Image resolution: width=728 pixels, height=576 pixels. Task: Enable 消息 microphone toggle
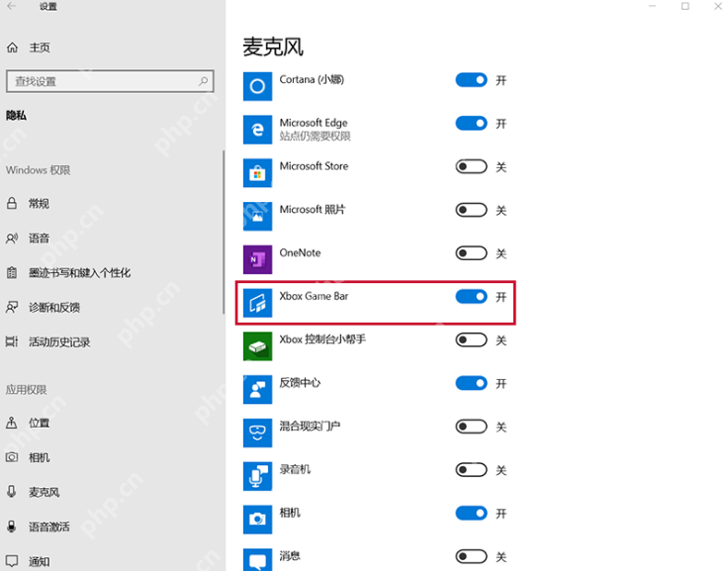coord(471,556)
